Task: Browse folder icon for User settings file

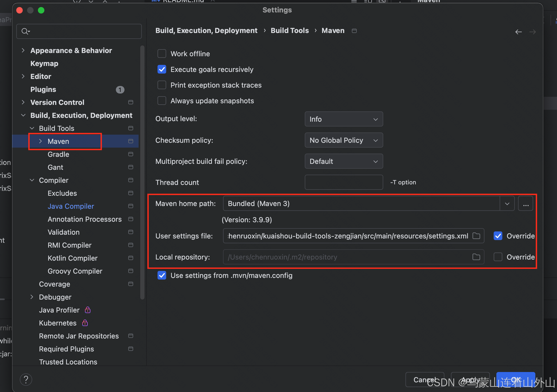Action: (x=476, y=236)
